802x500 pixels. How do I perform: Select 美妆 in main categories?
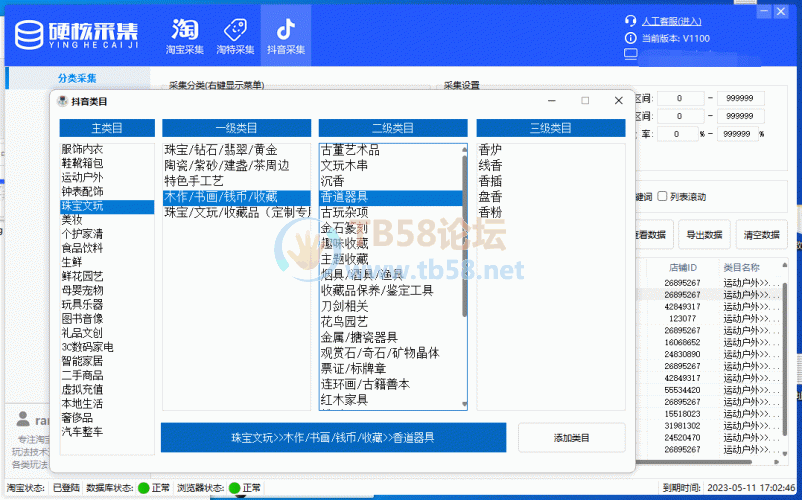coord(72,220)
